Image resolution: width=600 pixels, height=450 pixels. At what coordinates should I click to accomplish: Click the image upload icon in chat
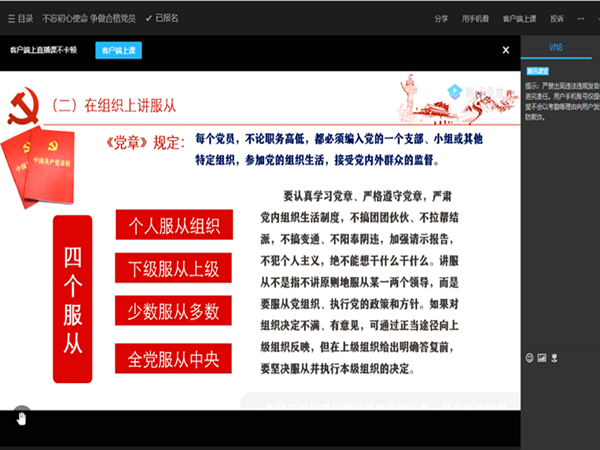[541, 357]
